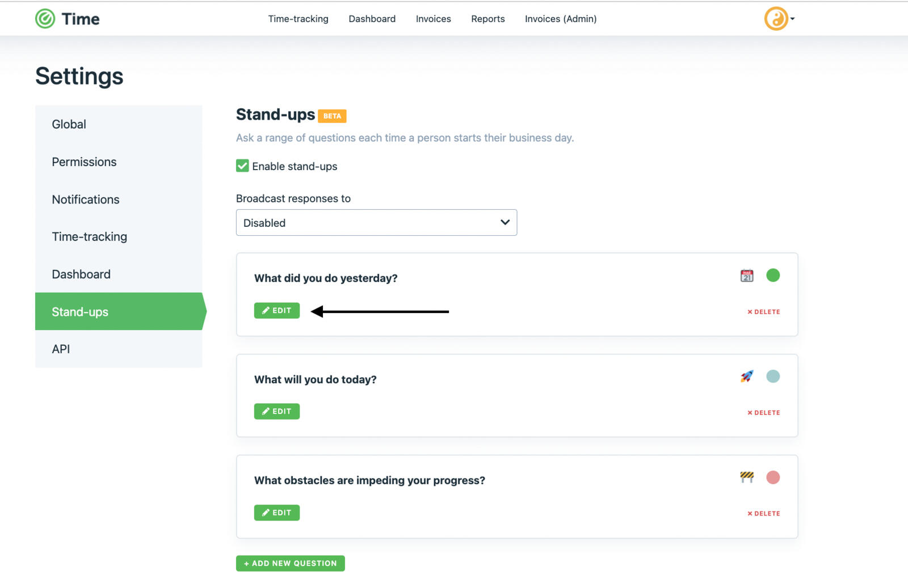Open Reports in the top navigation
908x588 pixels.
(487, 19)
